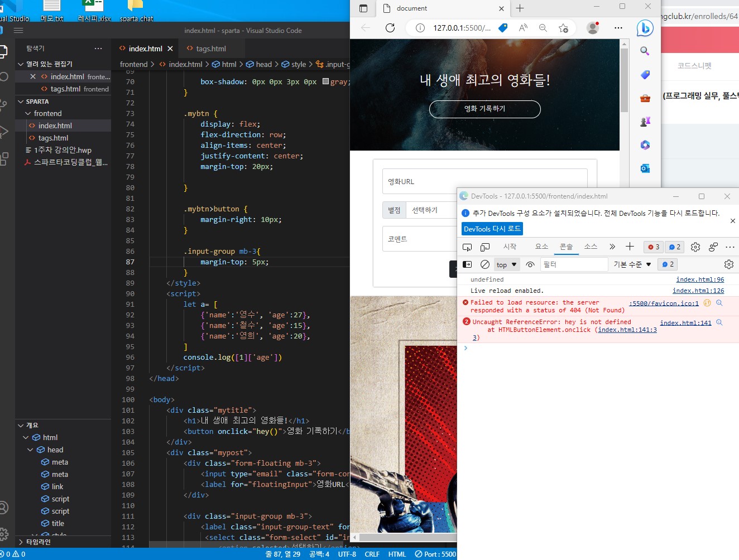Click the '영화 기록하기' button on the webpage
The width and height of the screenshot is (739, 560).
pyautogui.click(x=484, y=109)
